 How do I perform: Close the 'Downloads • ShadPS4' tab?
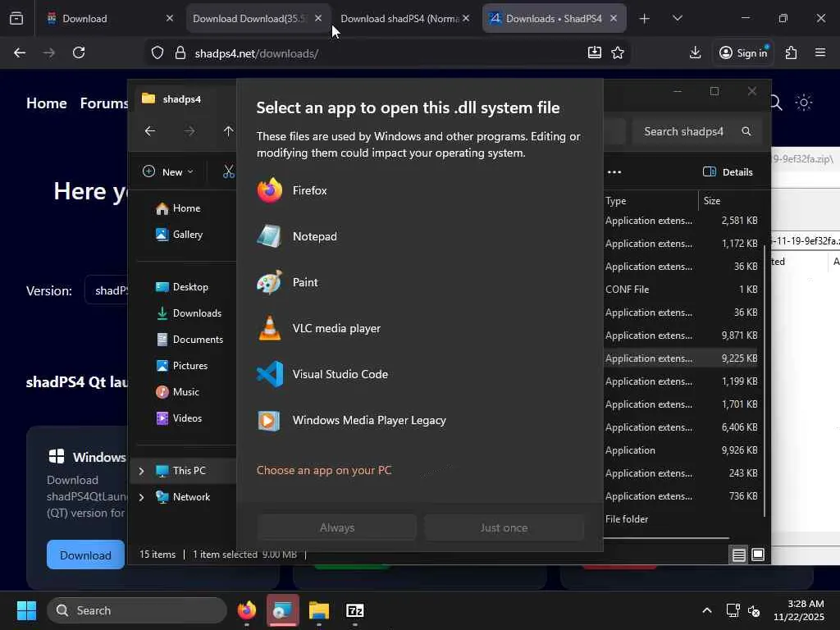click(614, 19)
